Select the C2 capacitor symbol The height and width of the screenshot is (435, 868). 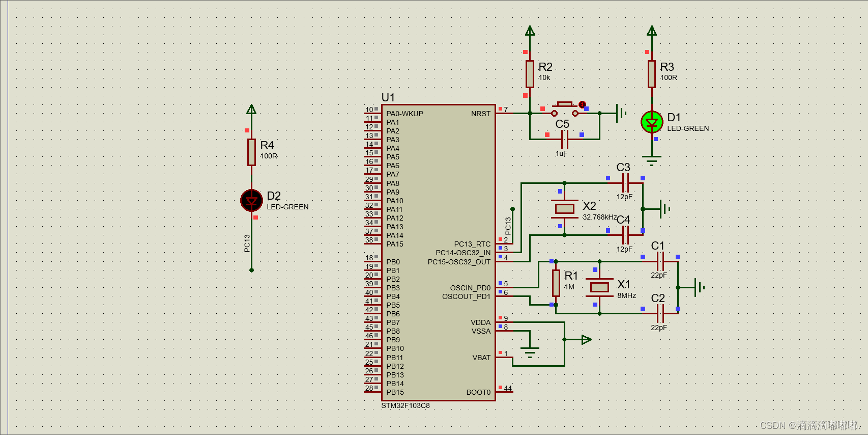[660, 314]
